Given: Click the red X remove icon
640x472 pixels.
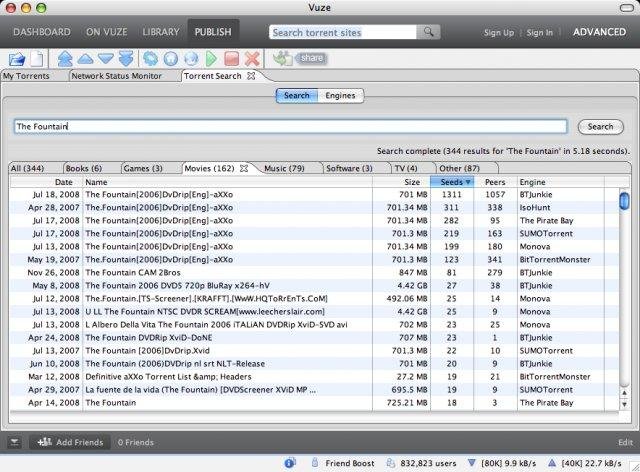Looking at the screenshot, I should pyautogui.click(x=252, y=59).
